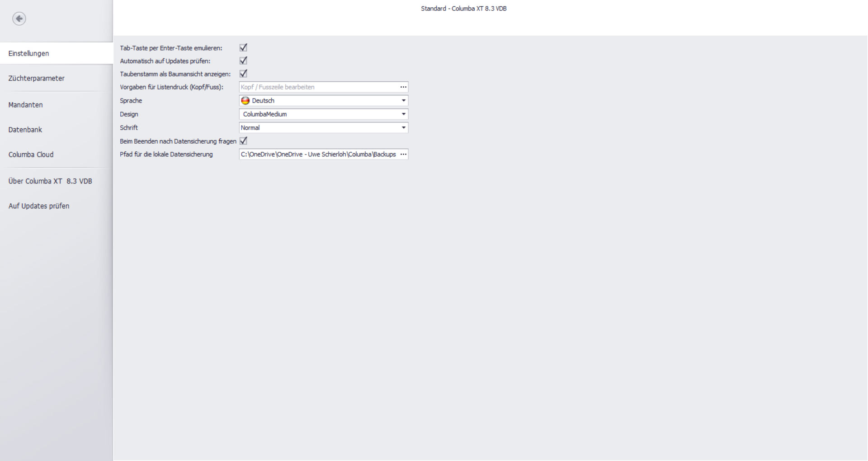Click the back arrow icon
The width and height of the screenshot is (868, 461).
pyautogui.click(x=19, y=19)
